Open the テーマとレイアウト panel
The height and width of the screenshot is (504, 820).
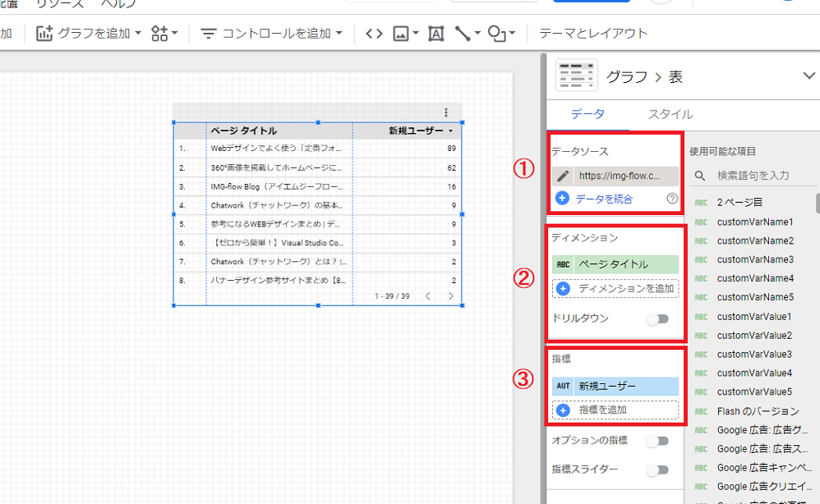point(593,34)
